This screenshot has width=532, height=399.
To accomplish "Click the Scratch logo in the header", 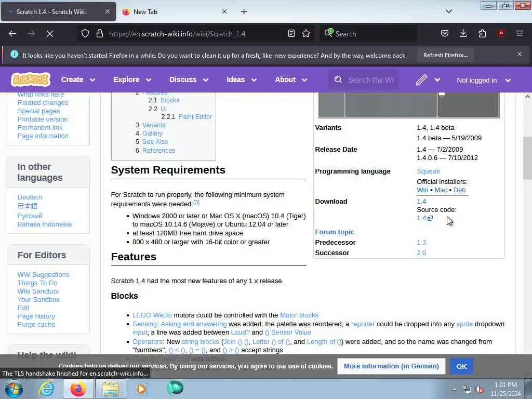I will point(31,79).
